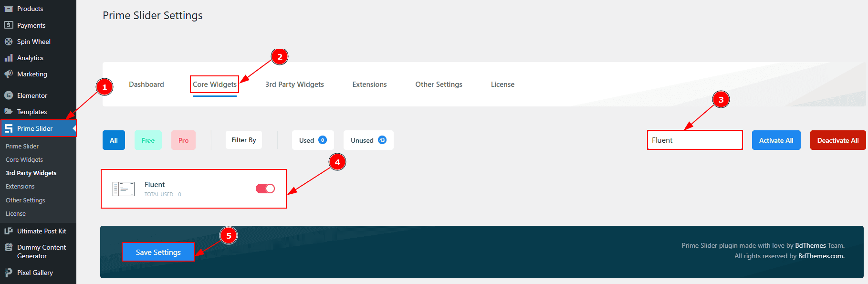Image resolution: width=868 pixels, height=284 pixels.
Task: Open the Dashboard tab
Action: 146,84
